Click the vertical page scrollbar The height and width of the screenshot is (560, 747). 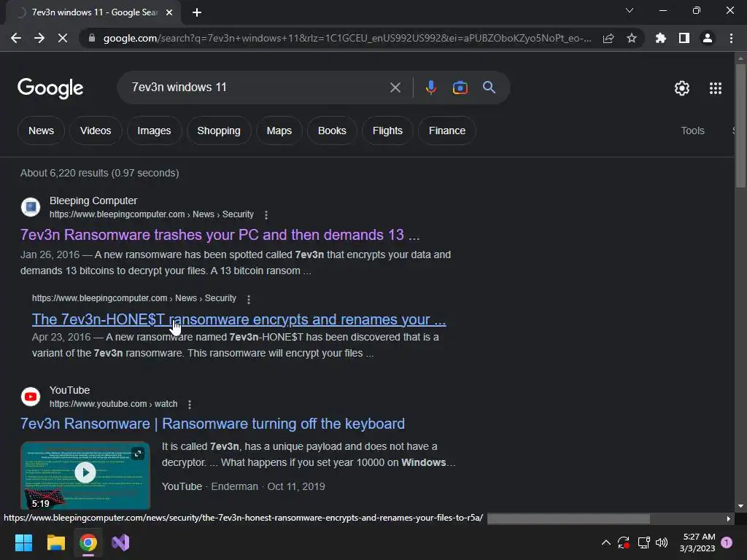pyautogui.click(x=740, y=125)
